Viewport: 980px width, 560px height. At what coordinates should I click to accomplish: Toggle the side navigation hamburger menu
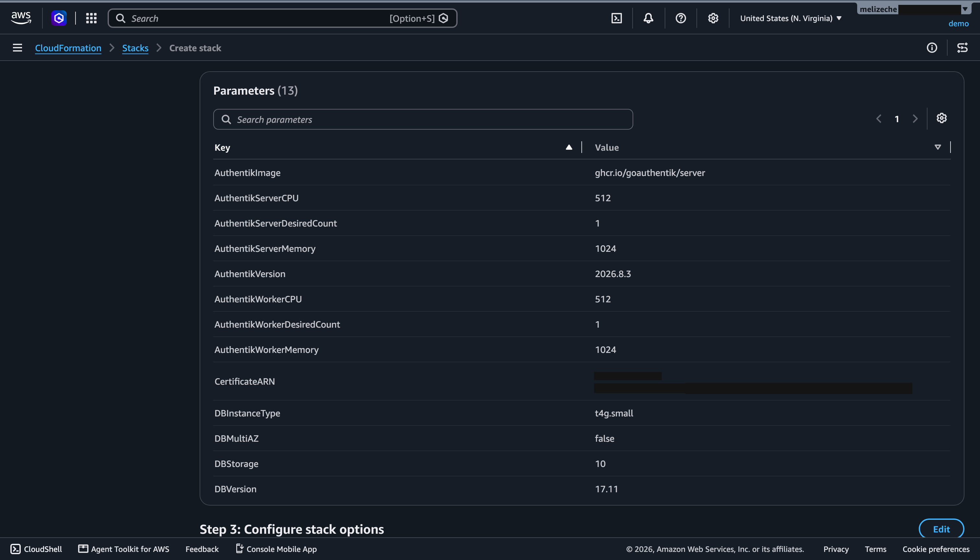click(x=17, y=48)
